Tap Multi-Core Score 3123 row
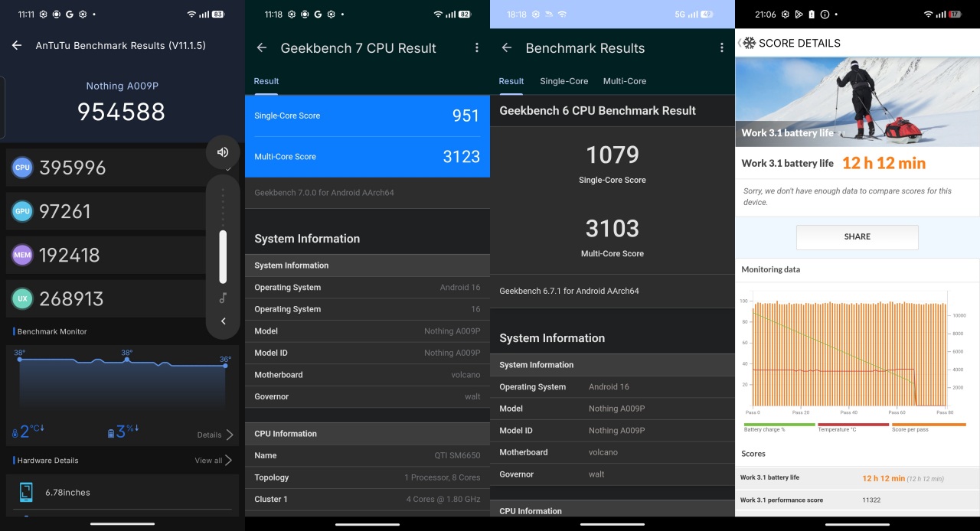Screen dimensions: 980x531 (367, 157)
